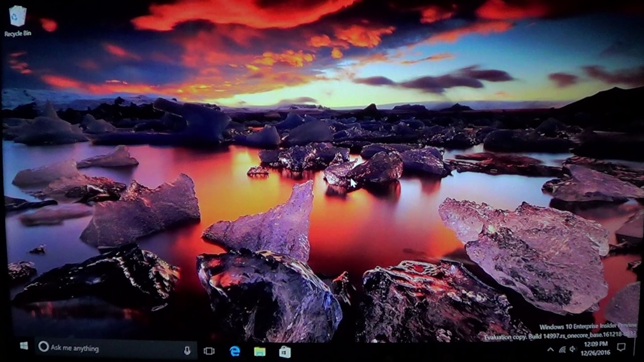
Task: Open the Windows Start menu
Action: pos(24,346)
